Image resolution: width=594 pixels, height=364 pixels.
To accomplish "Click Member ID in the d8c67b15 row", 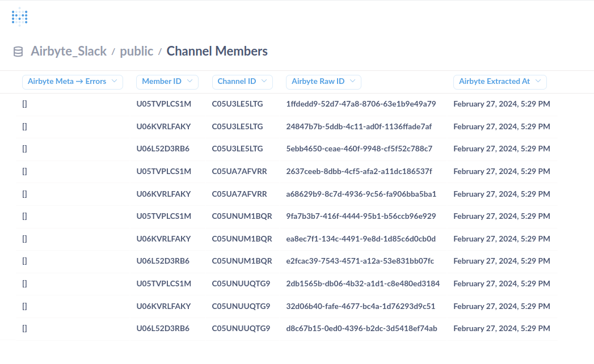I will pyautogui.click(x=162, y=328).
